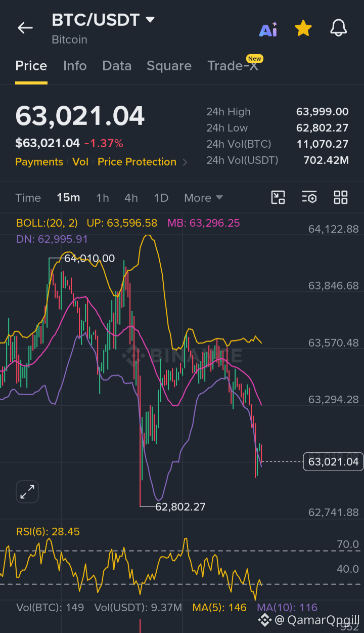Click the 24h High value 63,999.00

pyautogui.click(x=323, y=112)
